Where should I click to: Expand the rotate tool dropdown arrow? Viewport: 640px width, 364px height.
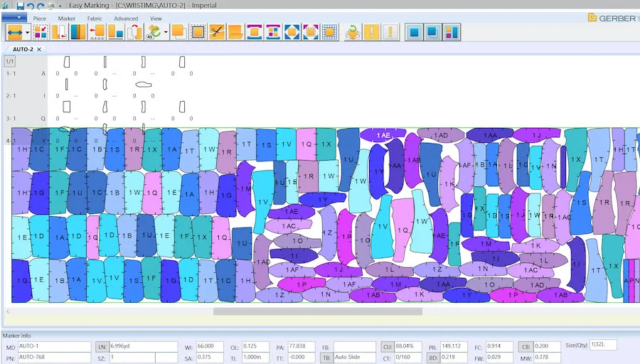165,32
